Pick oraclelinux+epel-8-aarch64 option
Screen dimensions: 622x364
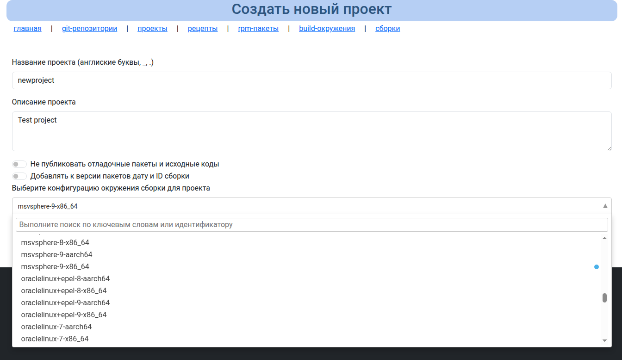click(65, 278)
